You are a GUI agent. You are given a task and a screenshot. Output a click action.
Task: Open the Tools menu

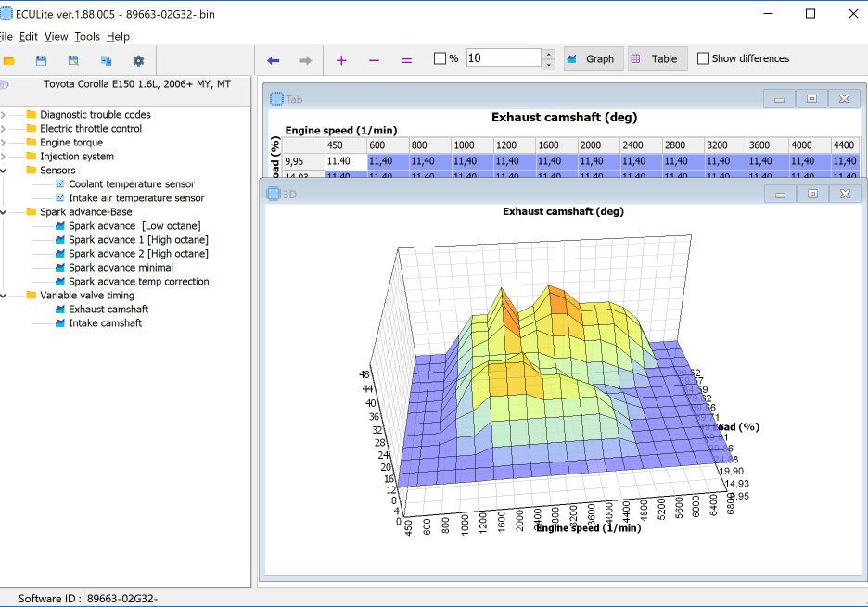(x=87, y=36)
